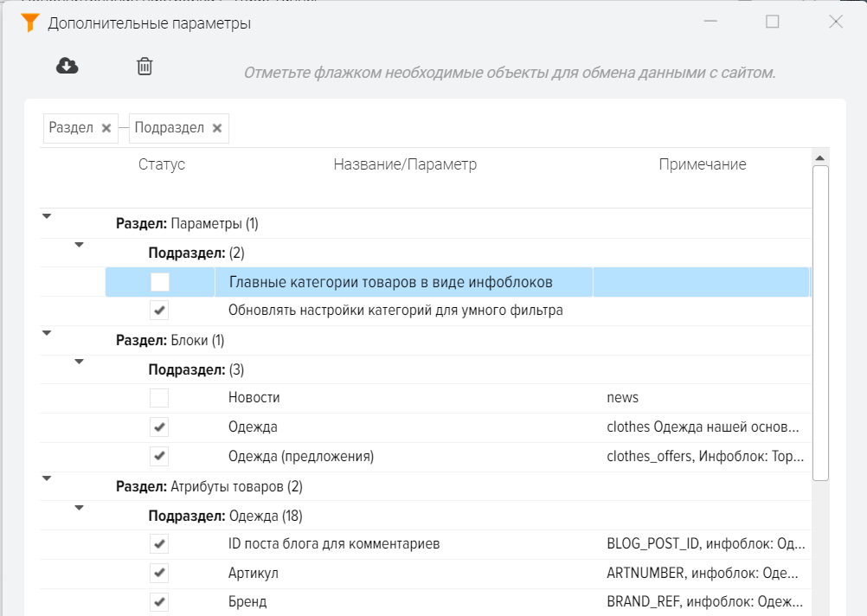Remove the Подраздел grouping chip
This screenshot has height=616, width=867.
point(217,128)
